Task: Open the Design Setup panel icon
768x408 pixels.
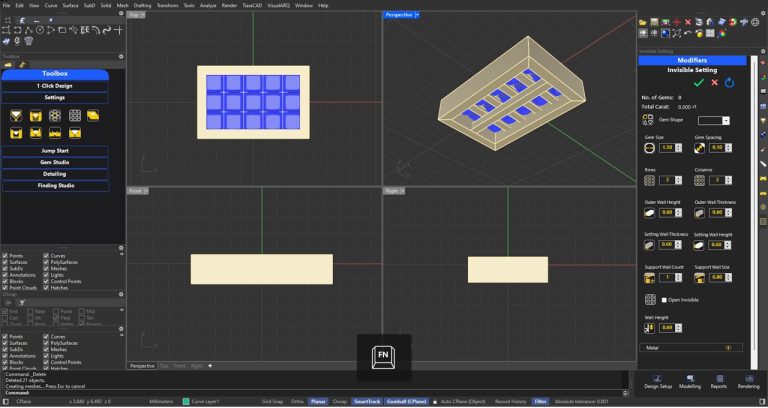Action: (x=658, y=379)
